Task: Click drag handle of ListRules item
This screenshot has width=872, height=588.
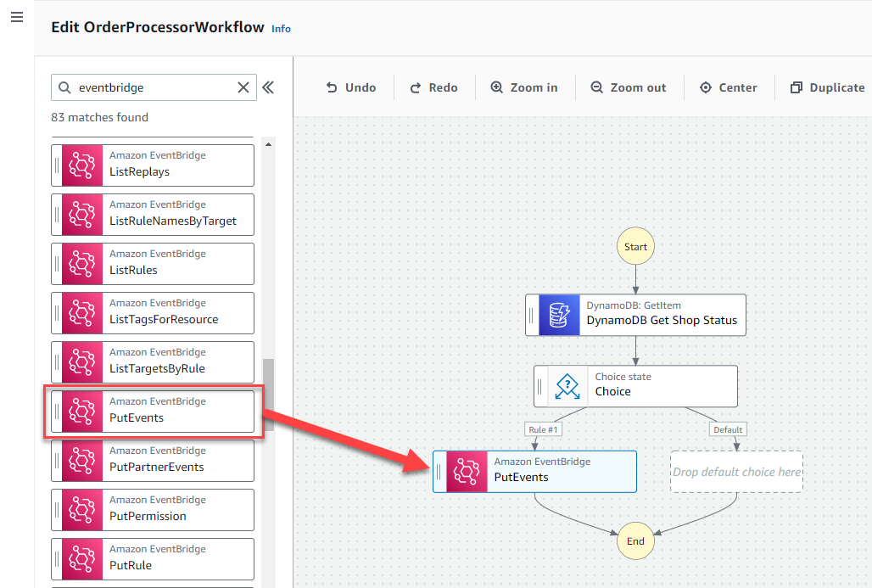Action: click(57, 264)
